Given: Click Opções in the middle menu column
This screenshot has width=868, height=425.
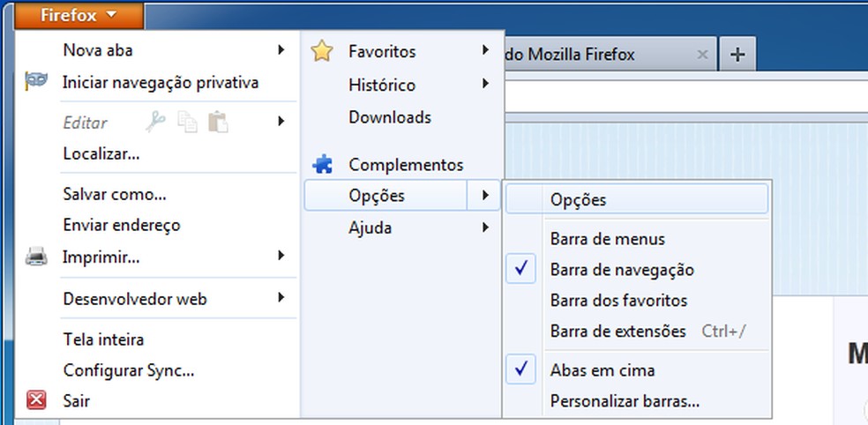Looking at the screenshot, I should pyautogui.click(x=377, y=196).
